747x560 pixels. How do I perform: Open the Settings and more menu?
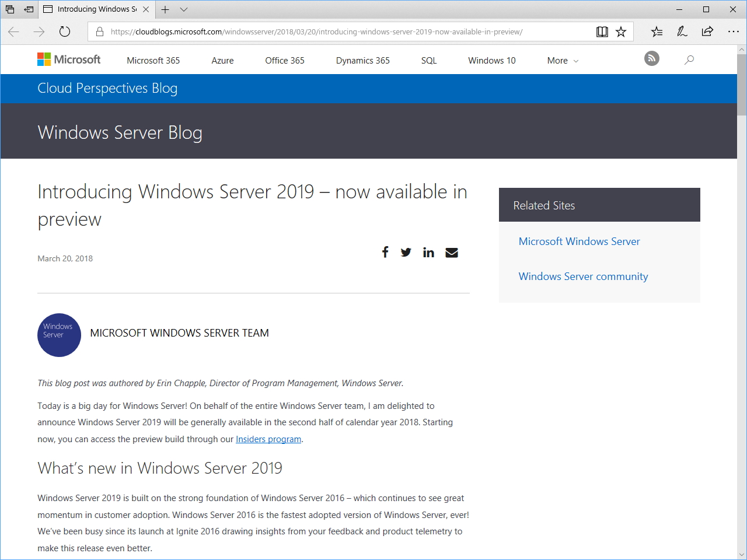click(x=734, y=32)
